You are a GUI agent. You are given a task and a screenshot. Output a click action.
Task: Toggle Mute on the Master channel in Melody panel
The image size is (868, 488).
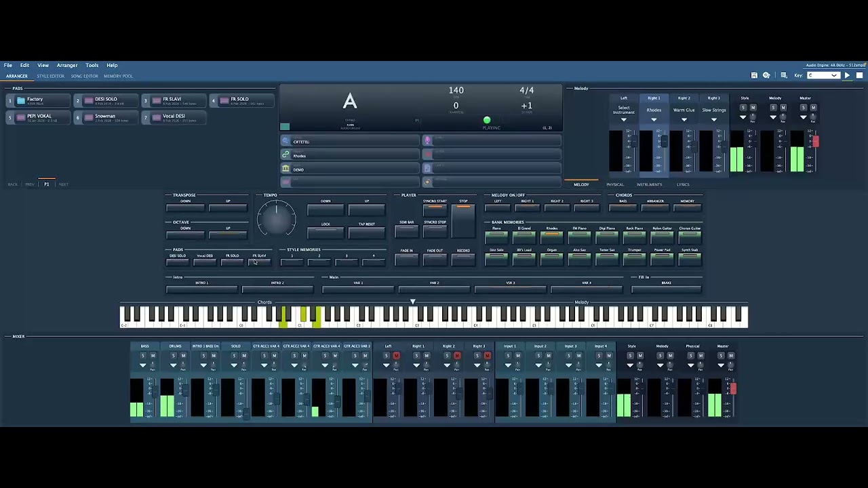pyautogui.click(x=813, y=108)
